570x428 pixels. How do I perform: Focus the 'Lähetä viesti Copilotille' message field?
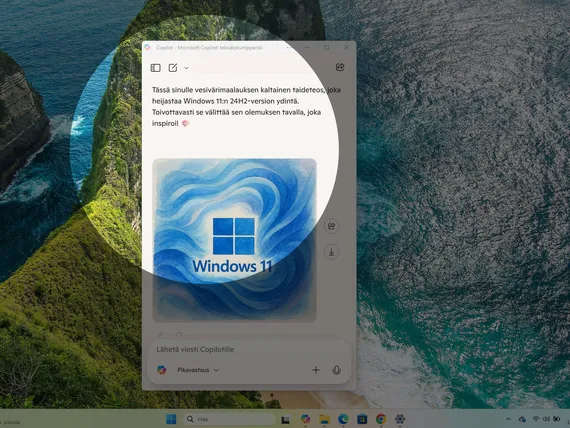click(249, 349)
